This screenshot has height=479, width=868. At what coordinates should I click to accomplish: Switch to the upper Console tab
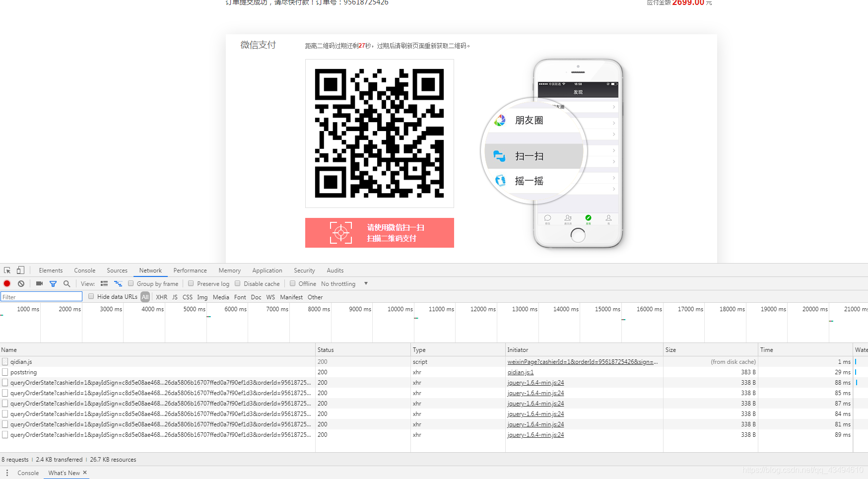pos(85,271)
